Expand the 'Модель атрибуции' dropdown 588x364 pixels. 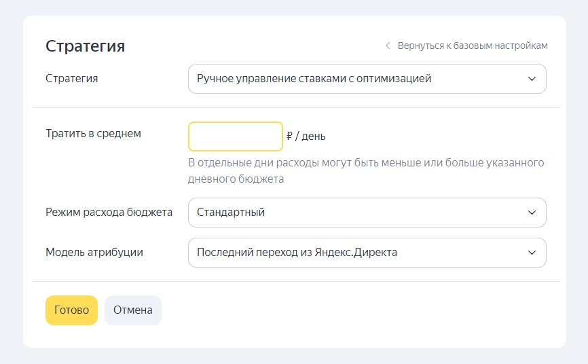click(x=367, y=253)
